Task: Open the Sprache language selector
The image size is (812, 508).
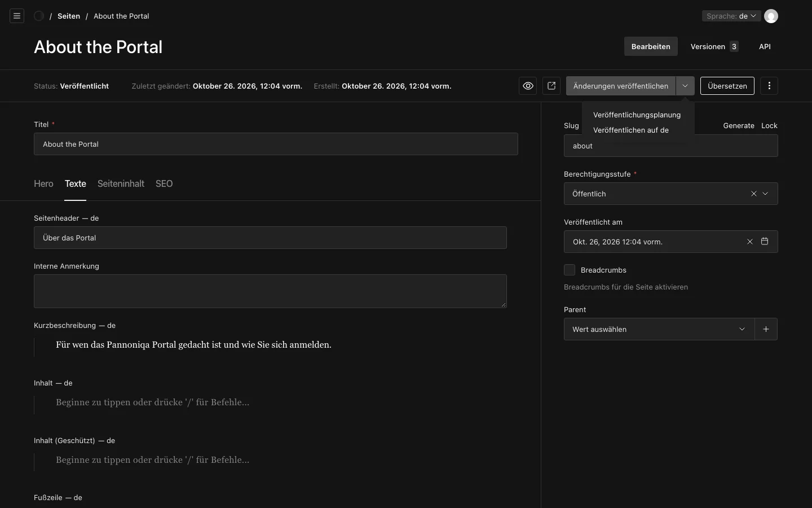Action: pos(731,16)
